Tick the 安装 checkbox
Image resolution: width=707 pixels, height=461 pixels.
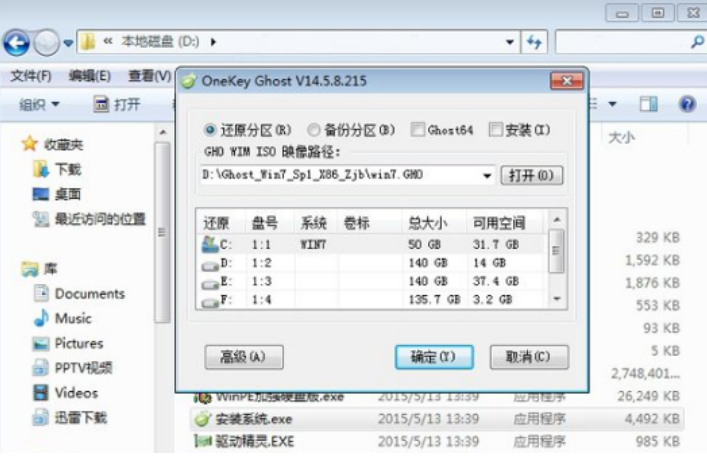[x=495, y=130]
